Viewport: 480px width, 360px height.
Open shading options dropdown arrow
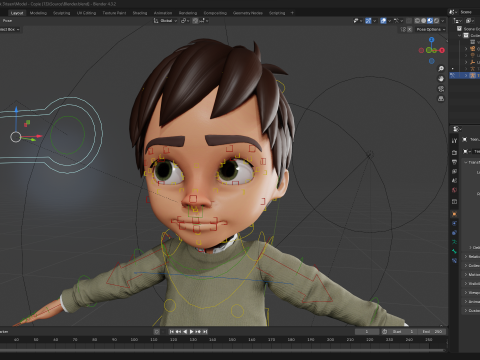coord(443,21)
